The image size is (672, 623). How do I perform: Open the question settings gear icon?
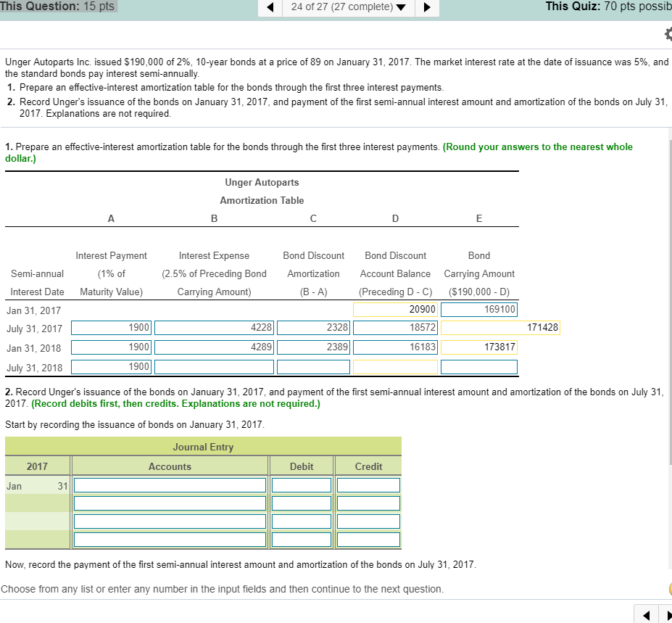[661, 36]
